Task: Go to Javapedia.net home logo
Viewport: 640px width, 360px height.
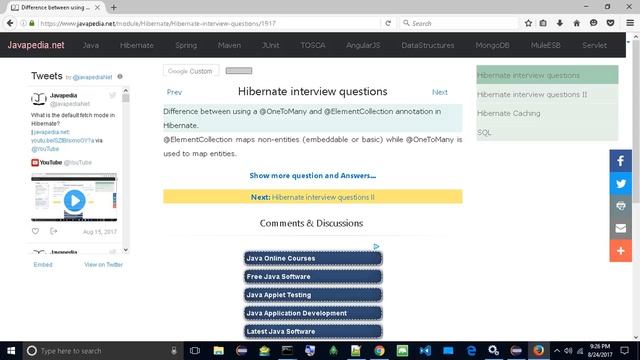Action: [36, 45]
